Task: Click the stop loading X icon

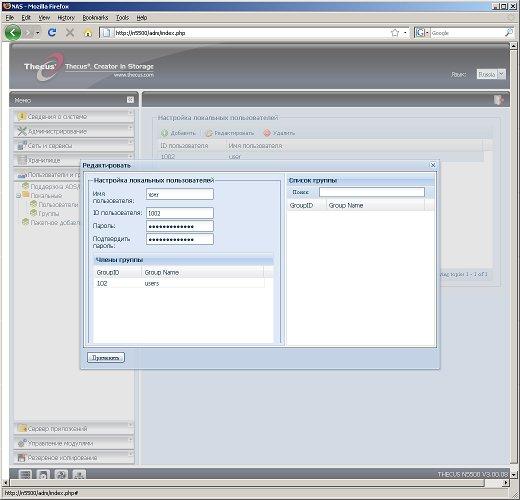Action: (x=70, y=33)
